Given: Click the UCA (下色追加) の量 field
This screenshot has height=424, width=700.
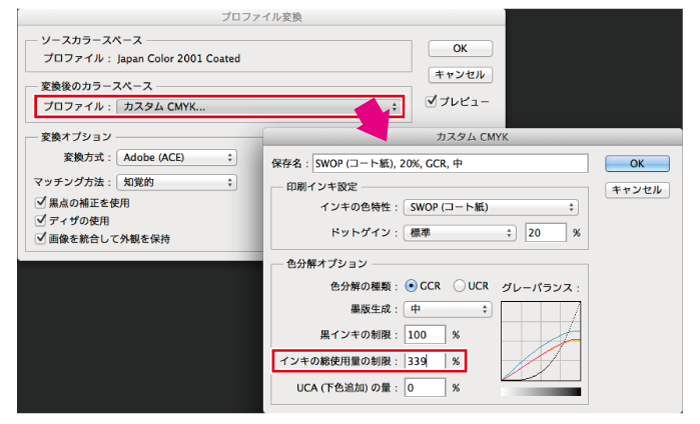Looking at the screenshot, I should 425,387.
